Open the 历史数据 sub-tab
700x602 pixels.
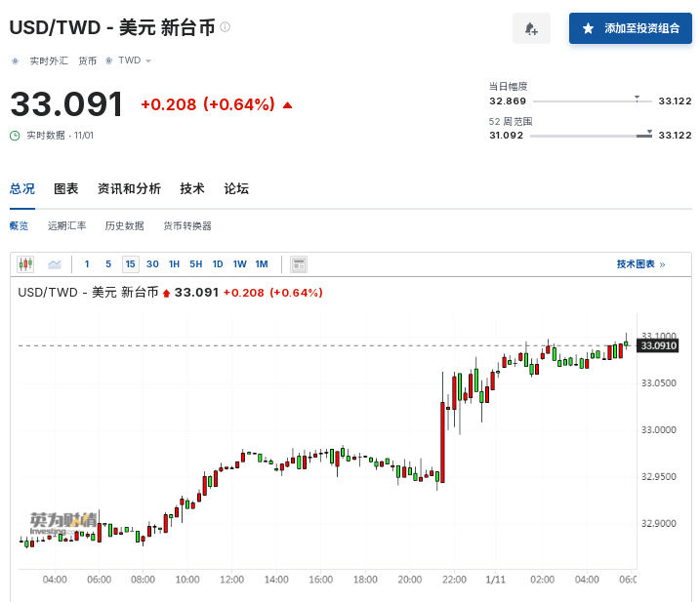(x=125, y=225)
